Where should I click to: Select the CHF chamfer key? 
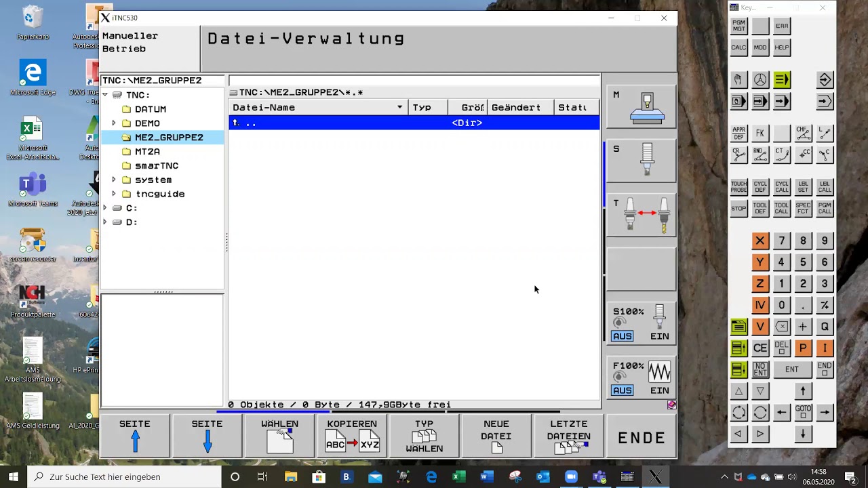pos(803,134)
